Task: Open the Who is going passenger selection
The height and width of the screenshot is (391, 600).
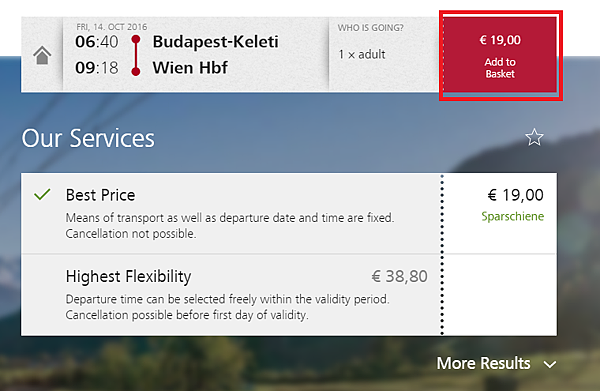Action: click(384, 54)
